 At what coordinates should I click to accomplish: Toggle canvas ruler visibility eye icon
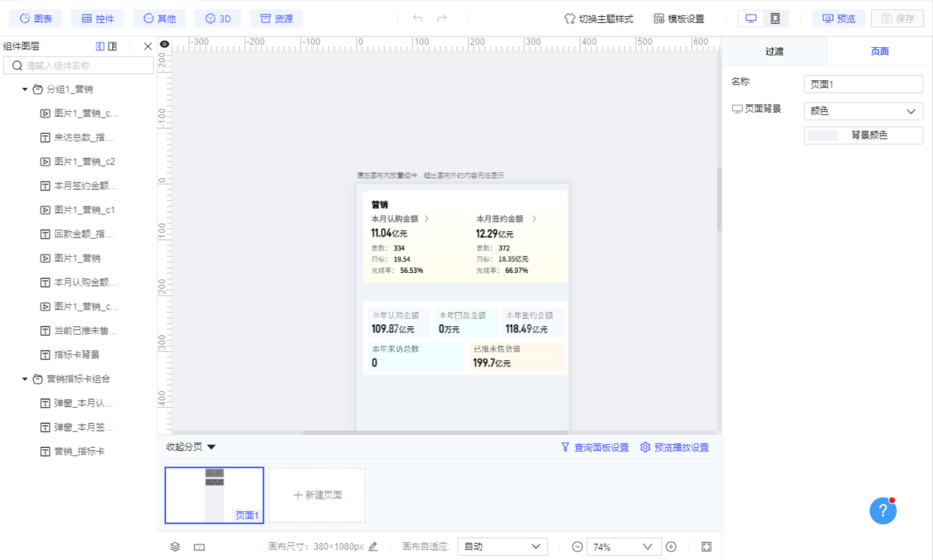click(x=164, y=44)
